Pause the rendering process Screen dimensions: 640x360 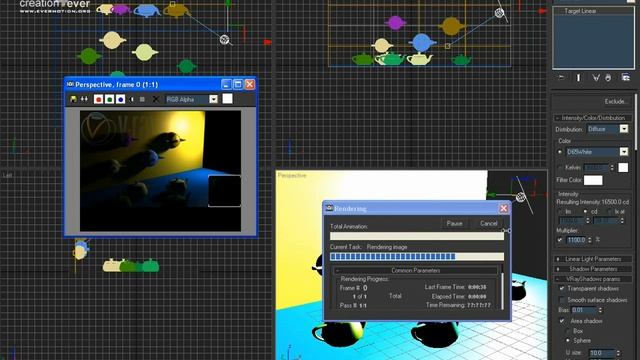pos(454,223)
